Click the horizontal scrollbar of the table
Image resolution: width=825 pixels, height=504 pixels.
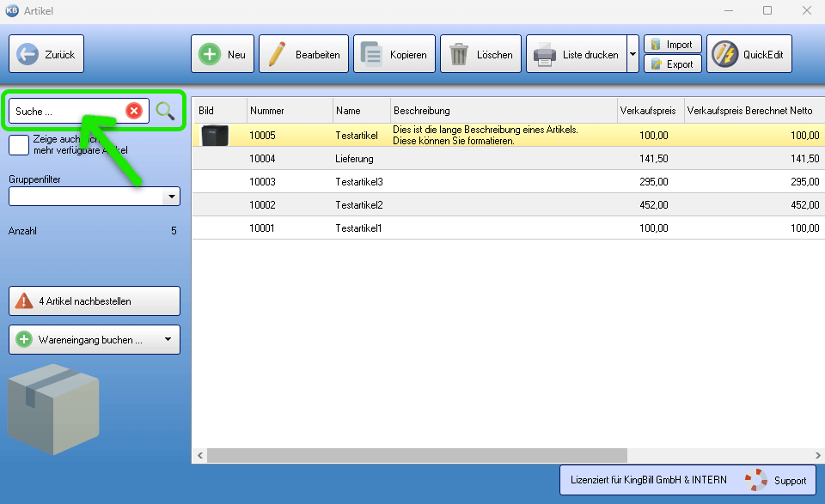tap(417, 455)
